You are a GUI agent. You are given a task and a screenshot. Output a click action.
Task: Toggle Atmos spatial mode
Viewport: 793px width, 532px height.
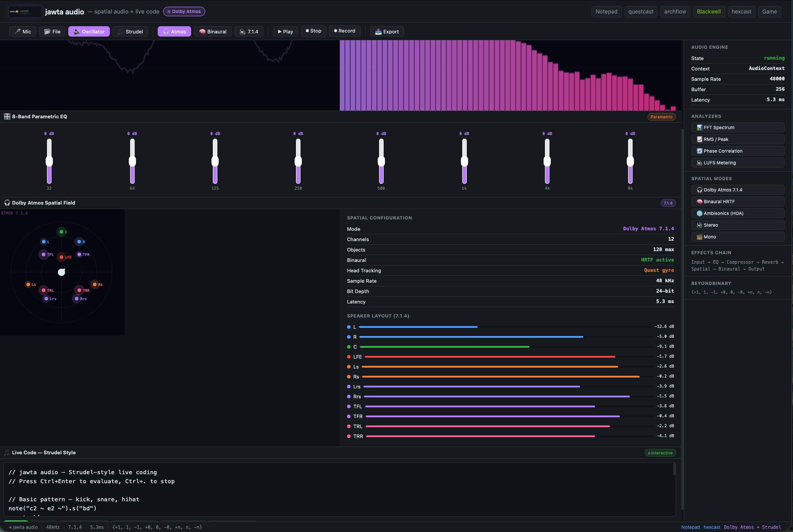[174, 31]
